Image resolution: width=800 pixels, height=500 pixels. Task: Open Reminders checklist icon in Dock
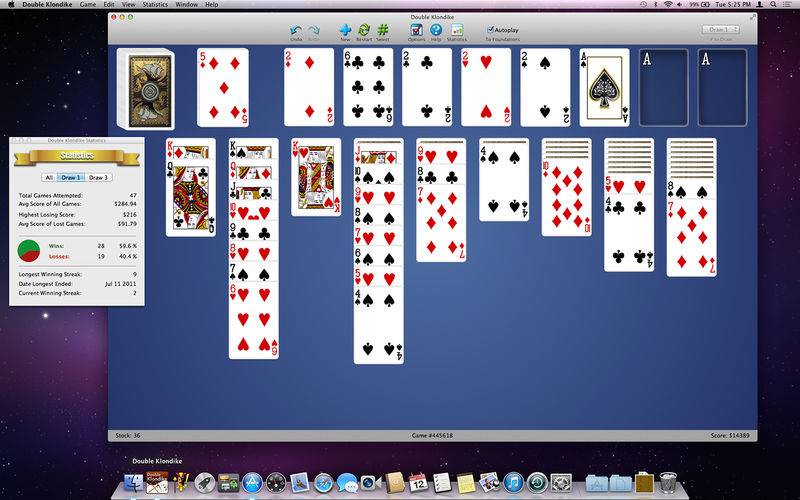pos(442,483)
